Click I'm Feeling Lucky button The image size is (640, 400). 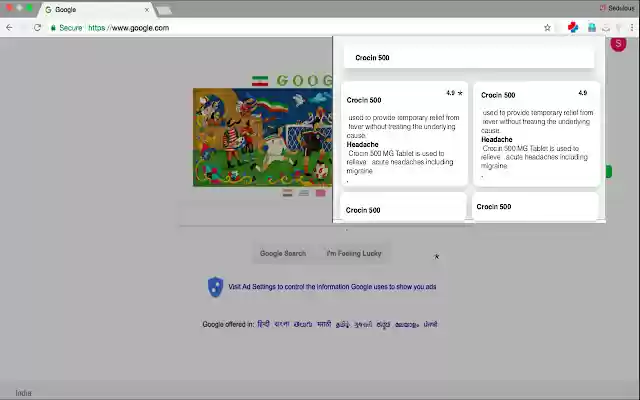point(354,253)
